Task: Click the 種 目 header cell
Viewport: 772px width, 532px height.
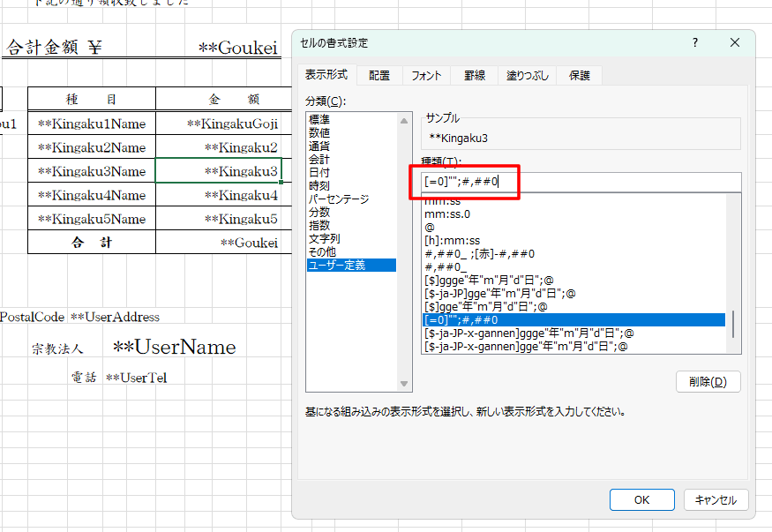Action: tap(92, 99)
